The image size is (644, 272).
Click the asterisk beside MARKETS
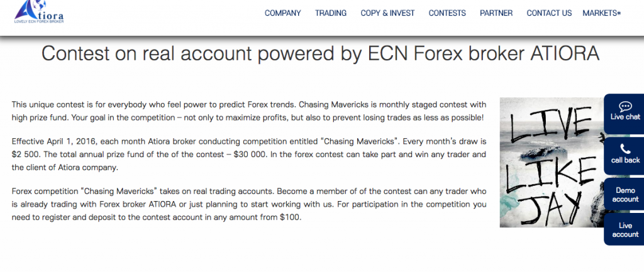pyautogui.click(x=619, y=13)
